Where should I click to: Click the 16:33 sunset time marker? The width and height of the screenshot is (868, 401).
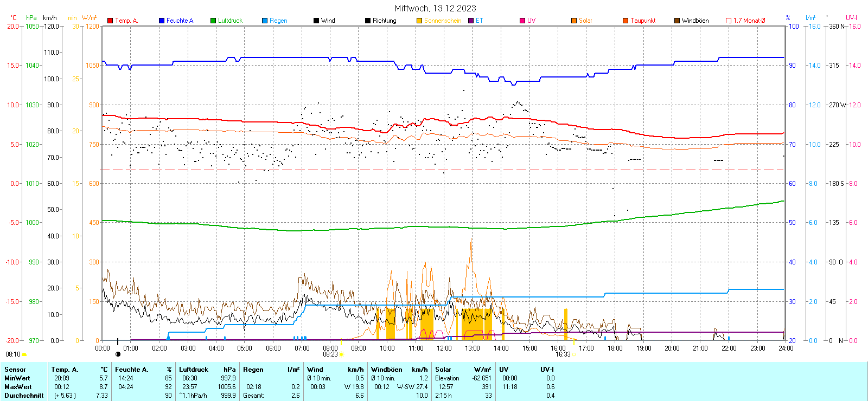pyautogui.click(x=563, y=354)
